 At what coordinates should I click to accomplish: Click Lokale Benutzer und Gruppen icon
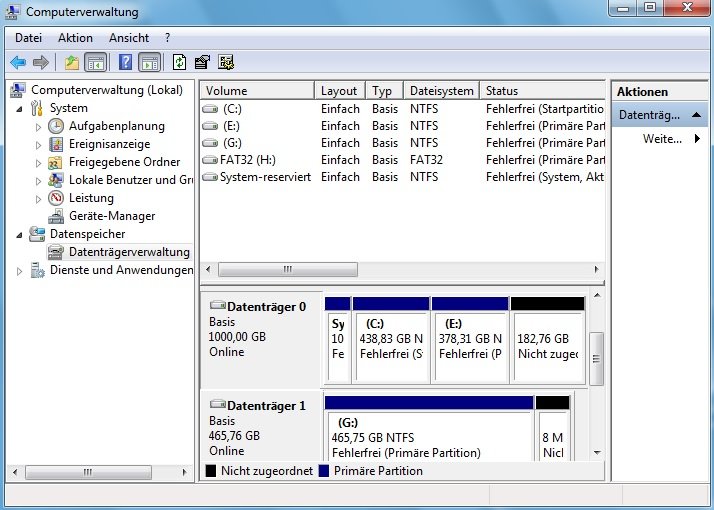56,180
